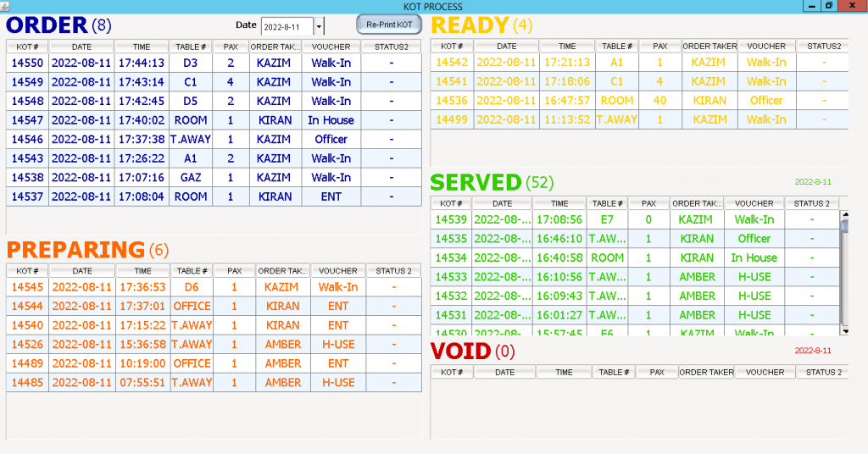868x454 pixels.
Task: Open the Date dropdown arrow
Action: (319, 26)
